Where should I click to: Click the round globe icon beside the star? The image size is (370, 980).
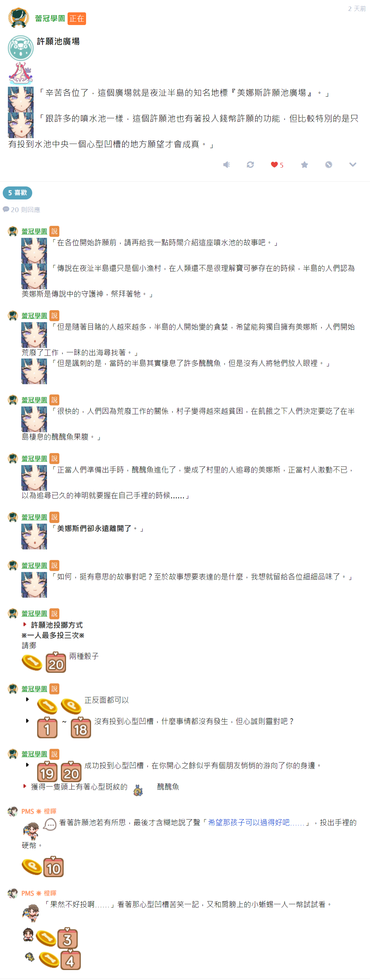pos(329,164)
